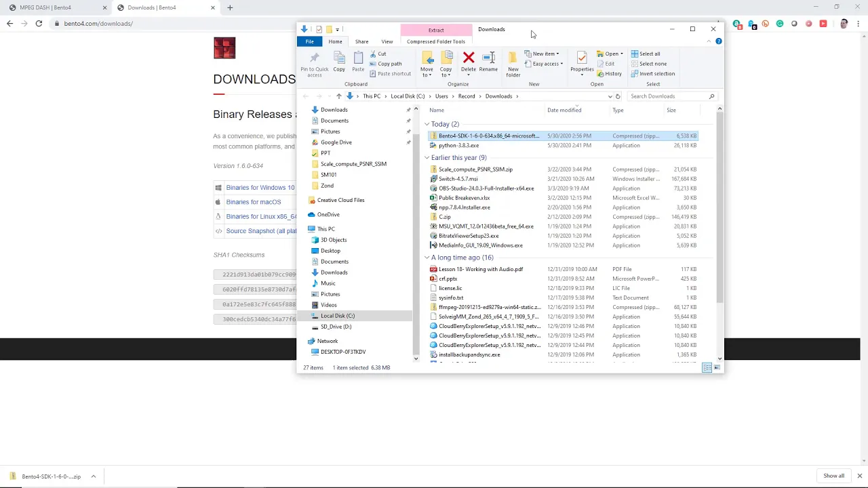This screenshot has height=488, width=868.
Task: Click the Users breadcrumb in the address bar
Action: (441, 96)
